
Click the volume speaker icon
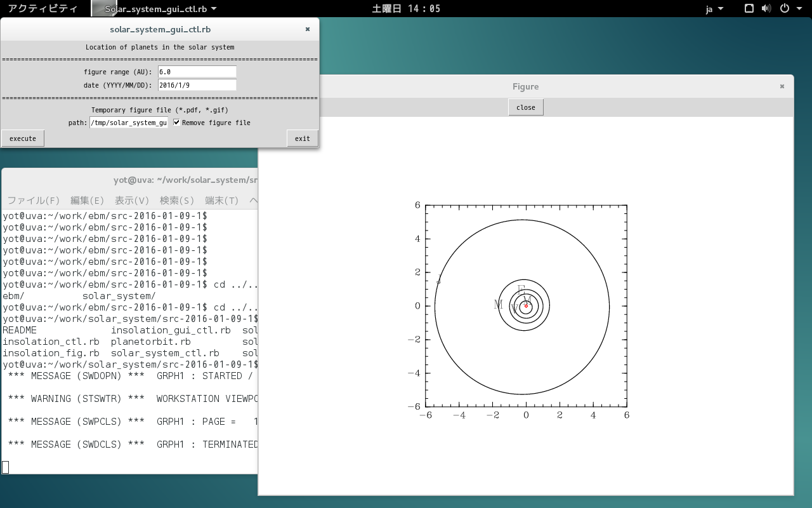tap(766, 8)
